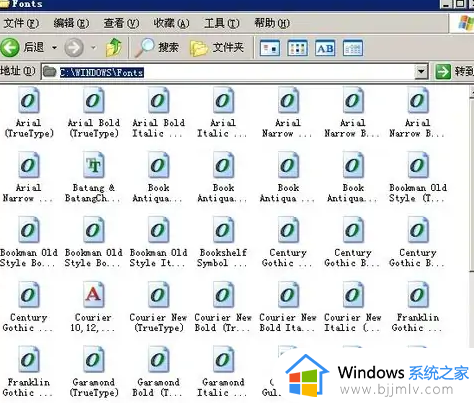Toggle the 文件夹 folders pane
Image resolution: width=474 pixels, height=403 pixels.
pos(217,48)
